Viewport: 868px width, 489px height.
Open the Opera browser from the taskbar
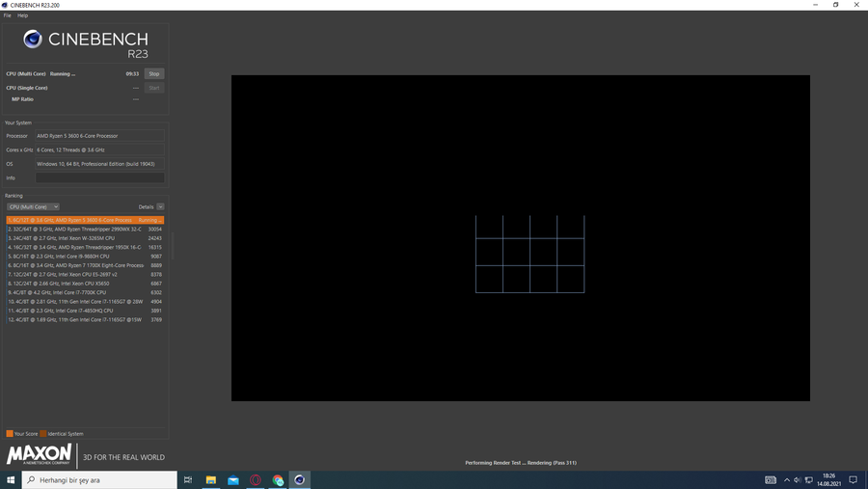pos(256,479)
